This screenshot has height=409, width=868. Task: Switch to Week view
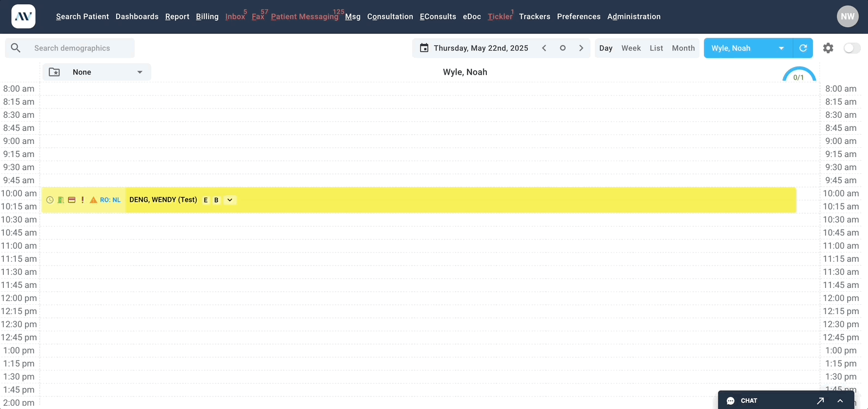[631, 48]
